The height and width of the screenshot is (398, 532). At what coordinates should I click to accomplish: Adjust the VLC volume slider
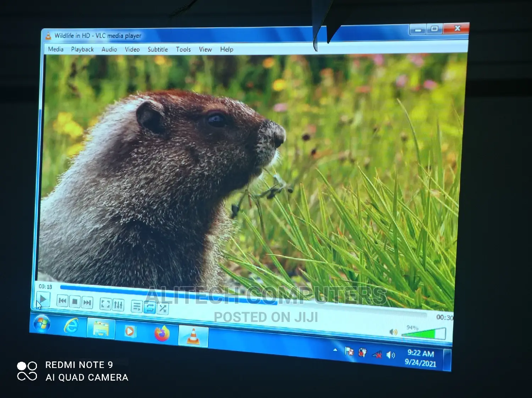(x=423, y=334)
